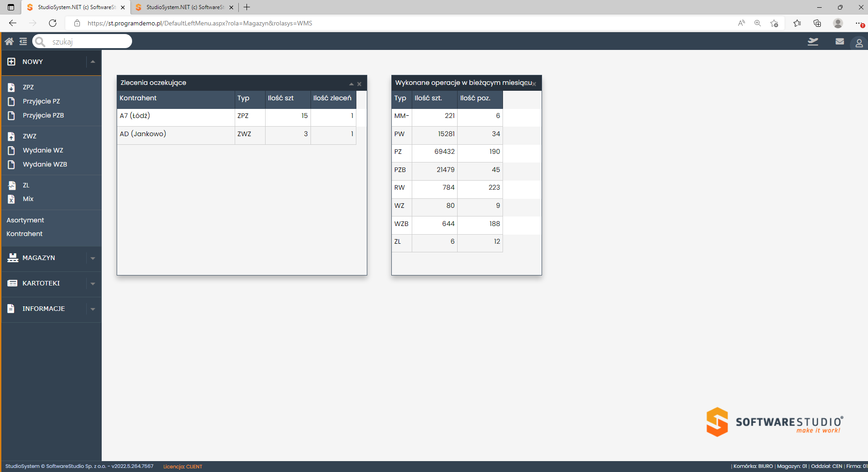The image size is (868, 472).
Task: Click the KARTOTEKI card icon
Action: [12, 283]
